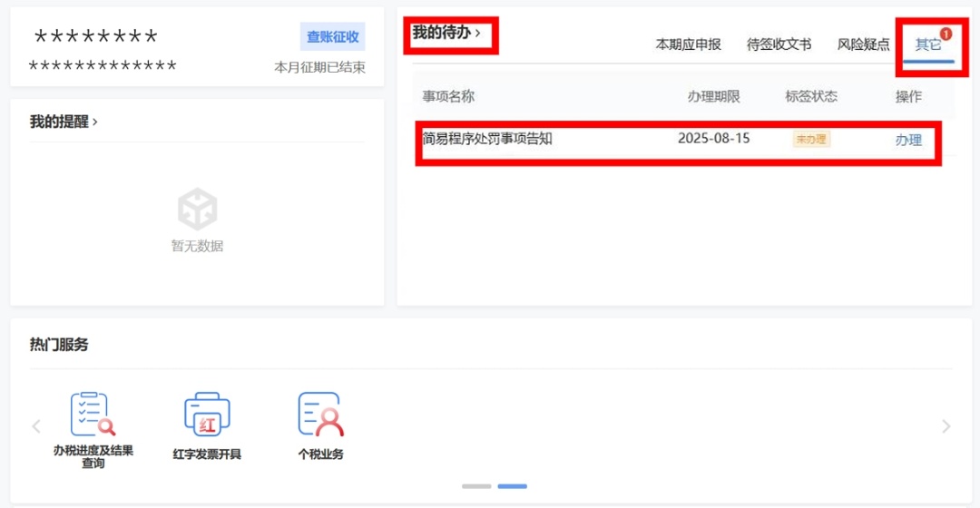Open 办税进度及结果查询 service icon
Screen dimensions: 980x508
point(93,415)
